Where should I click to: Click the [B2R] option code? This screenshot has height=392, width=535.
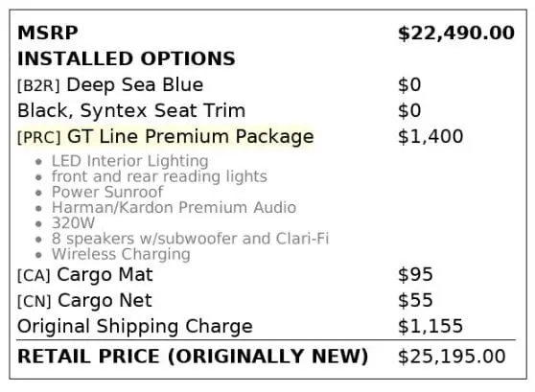[38, 85]
